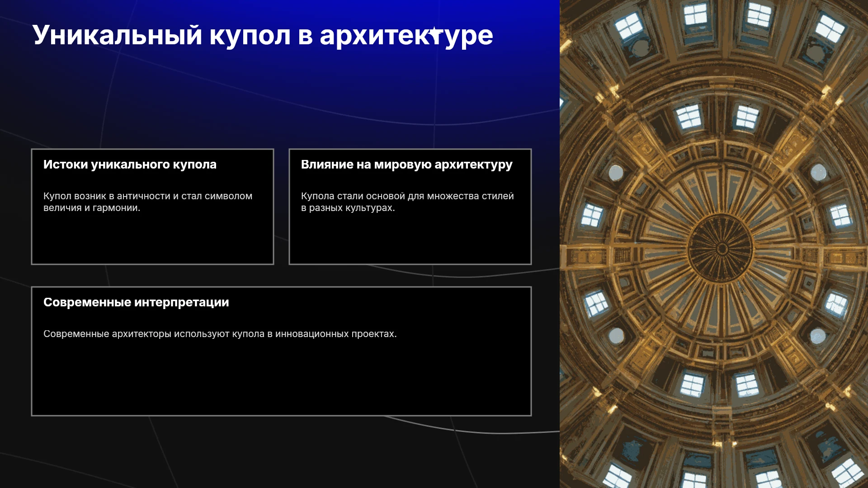
Task: Click the sentence about "инновационных проектах"
Action: [x=220, y=334]
